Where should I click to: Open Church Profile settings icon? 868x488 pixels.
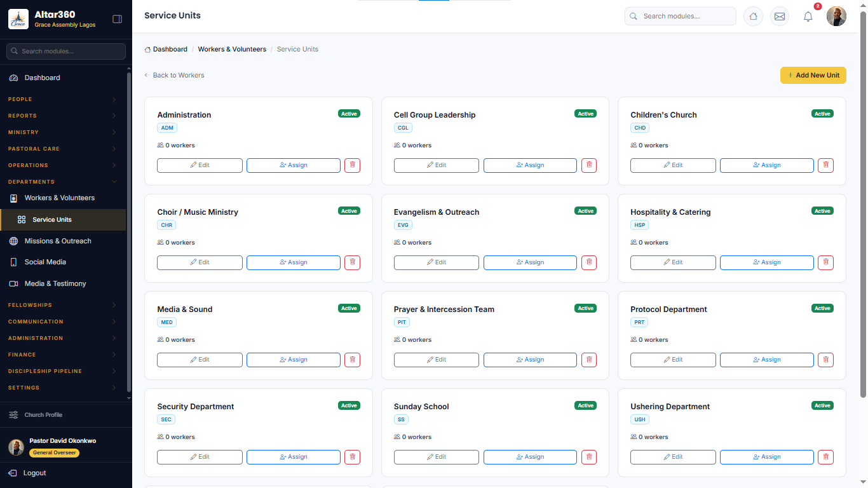coord(13,415)
